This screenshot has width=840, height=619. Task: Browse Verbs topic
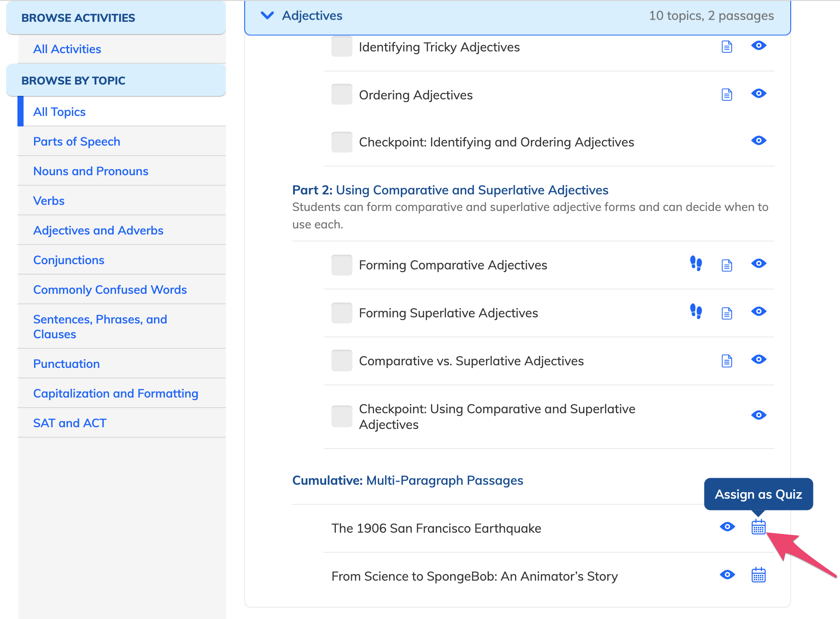49,201
